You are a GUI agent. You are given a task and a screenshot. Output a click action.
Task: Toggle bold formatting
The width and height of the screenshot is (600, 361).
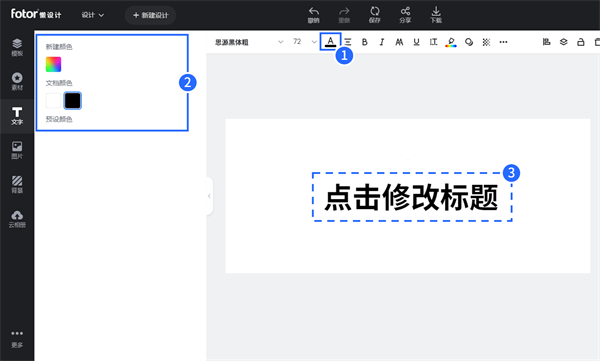coord(365,42)
